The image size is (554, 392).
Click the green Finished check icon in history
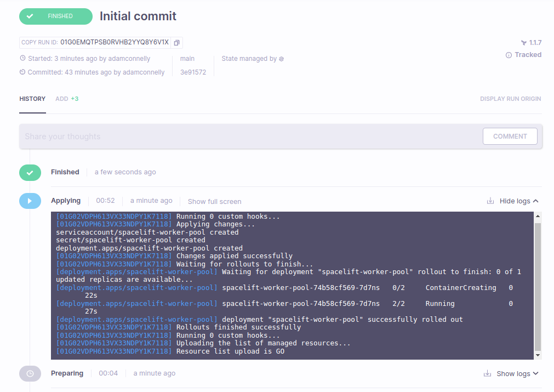tap(30, 172)
